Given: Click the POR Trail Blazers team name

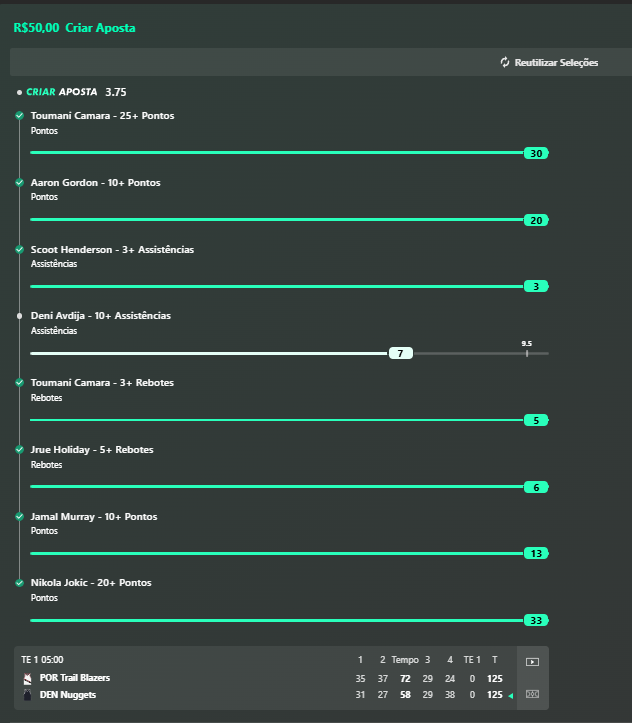Looking at the screenshot, I should (x=75, y=678).
